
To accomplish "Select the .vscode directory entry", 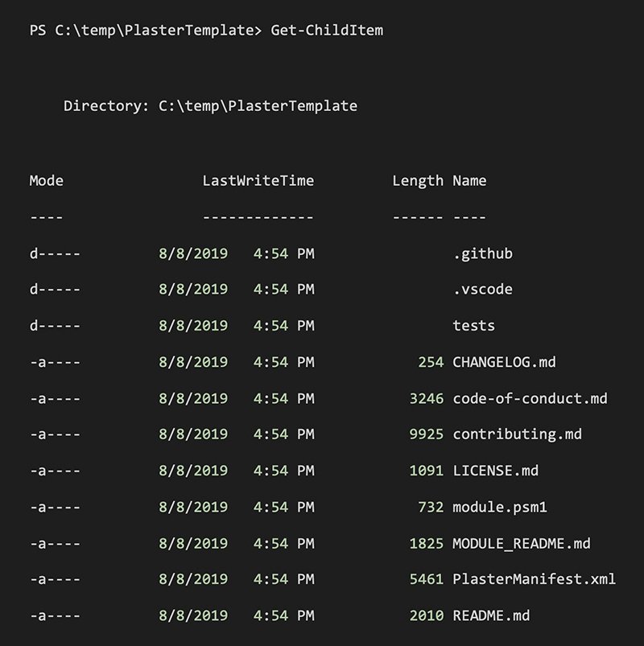I will [x=482, y=290].
